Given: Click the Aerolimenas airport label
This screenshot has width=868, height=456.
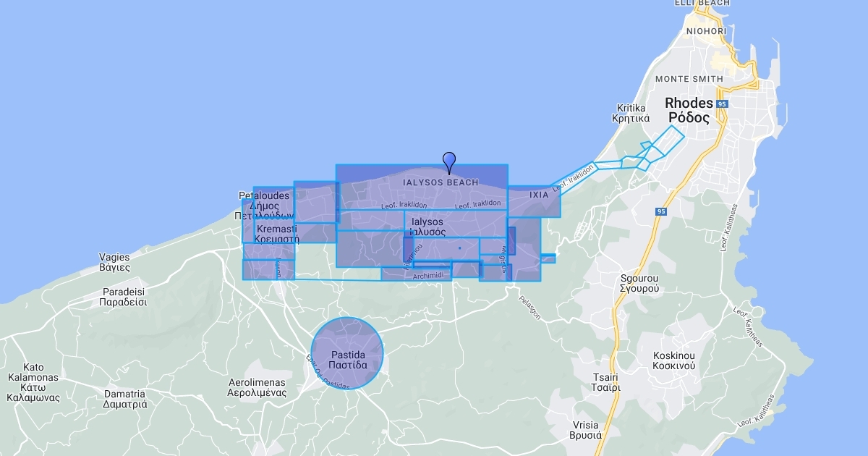Looking at the screenshot, I should click(257, 388).
